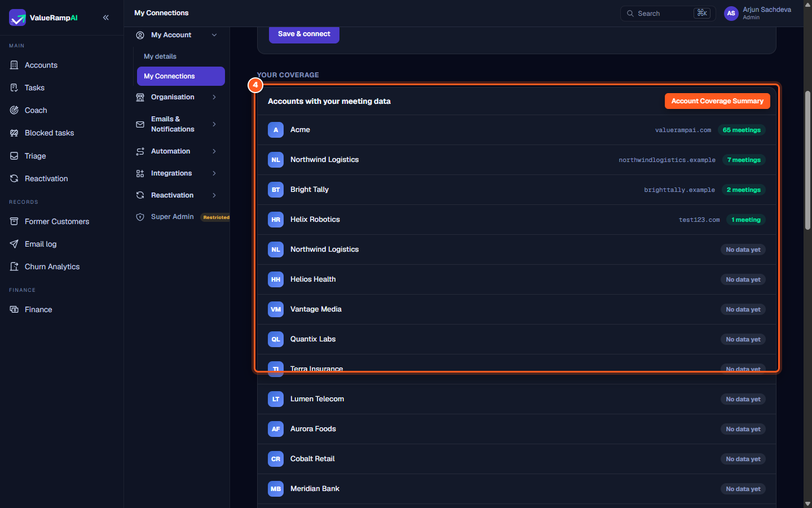This screenshot has width=812, height=508.
Task: Click the Emails & Notifications envelope icon
Action: [140, 124]
